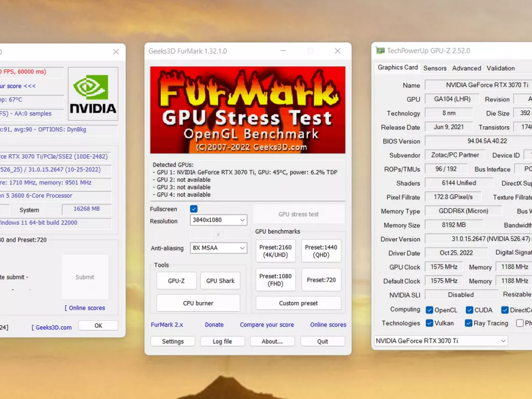Open the Resolution dropdown showing 3840x1080

[219, 220]
